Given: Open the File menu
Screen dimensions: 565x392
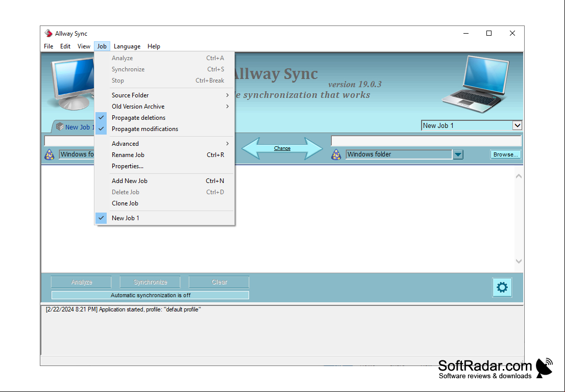Looking at the screenshot, I should (48, 46).
